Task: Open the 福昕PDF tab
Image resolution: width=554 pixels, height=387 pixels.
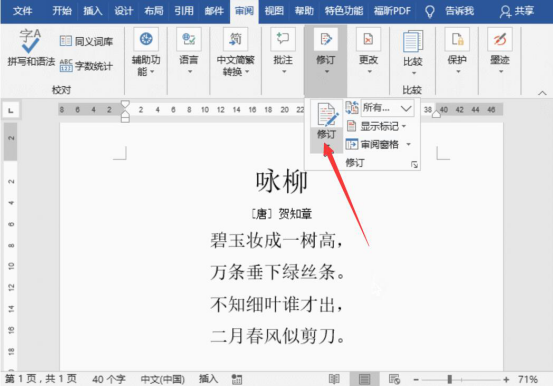Action: click(x=392, y=11)
